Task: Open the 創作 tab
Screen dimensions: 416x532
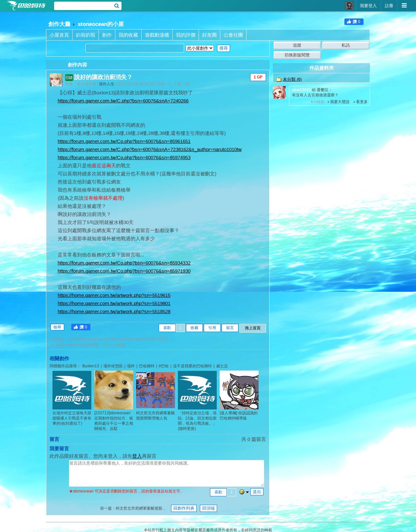Action: pos(107,35)
